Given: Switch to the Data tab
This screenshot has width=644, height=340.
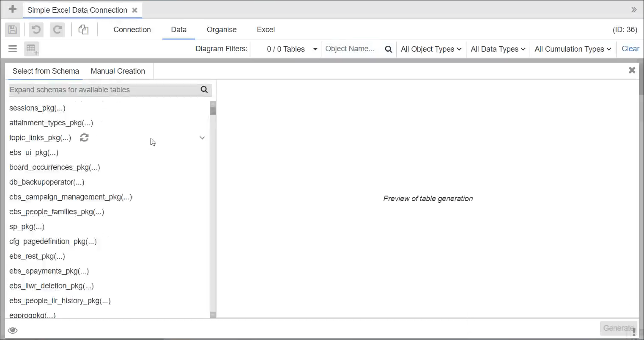Looking at the screenshot, I should pyautogui.click(x=178, y=30).
